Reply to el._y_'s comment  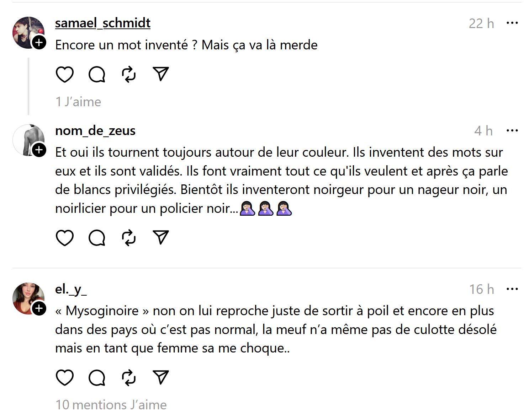(x=97, y=377)
